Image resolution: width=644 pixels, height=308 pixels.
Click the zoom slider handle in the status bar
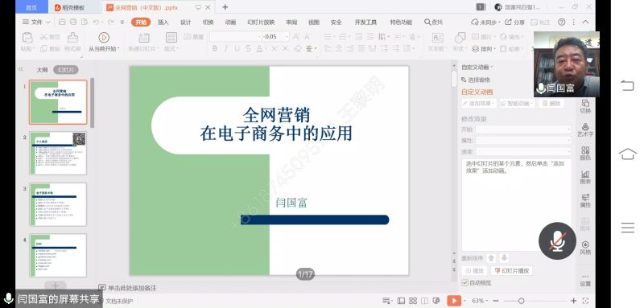coord(521,301)
